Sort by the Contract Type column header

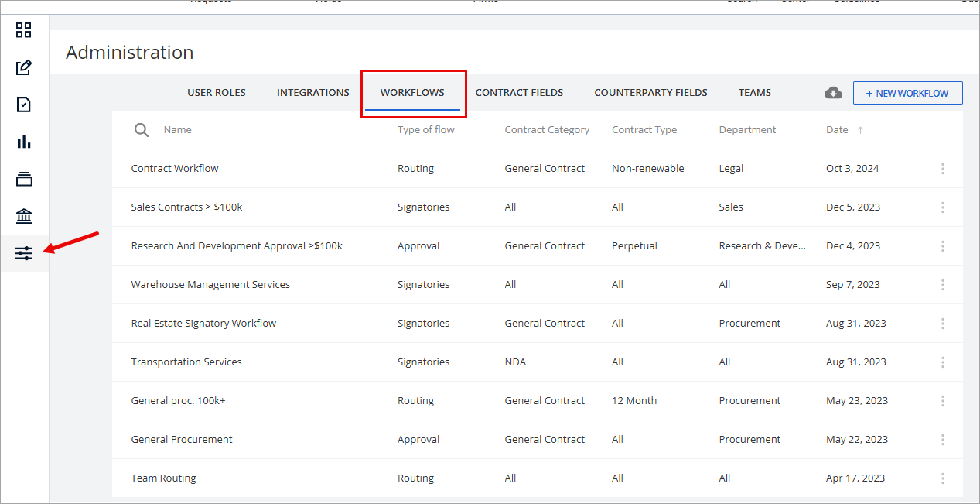pos(644,130)
